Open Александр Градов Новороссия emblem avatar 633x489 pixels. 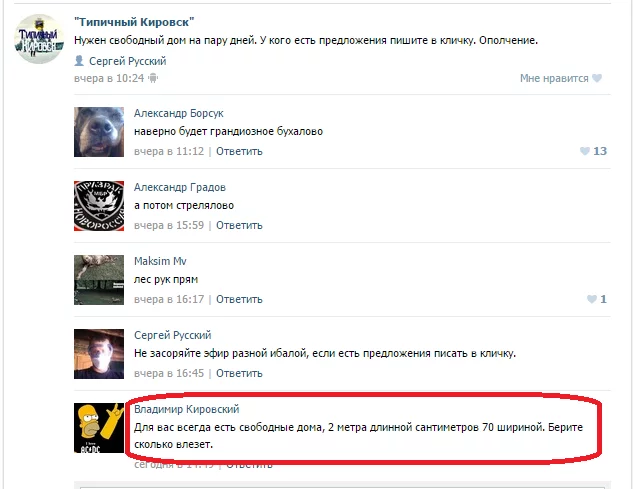(99, 206)
